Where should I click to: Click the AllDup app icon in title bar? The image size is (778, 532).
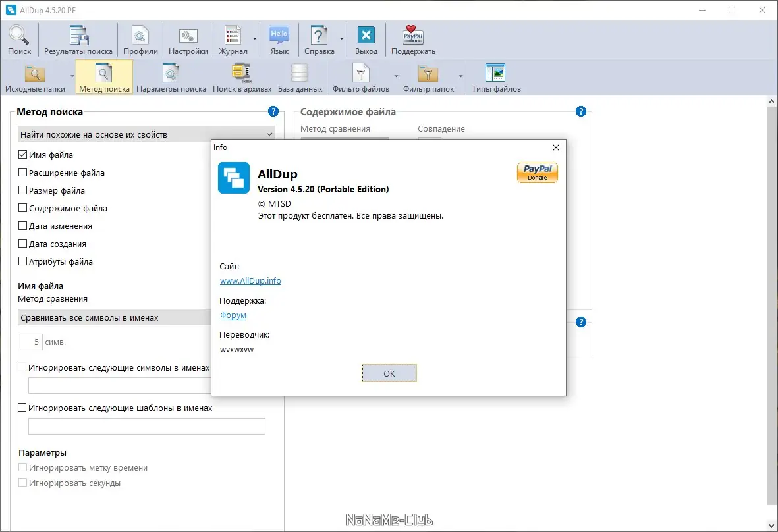pos(11,10)
